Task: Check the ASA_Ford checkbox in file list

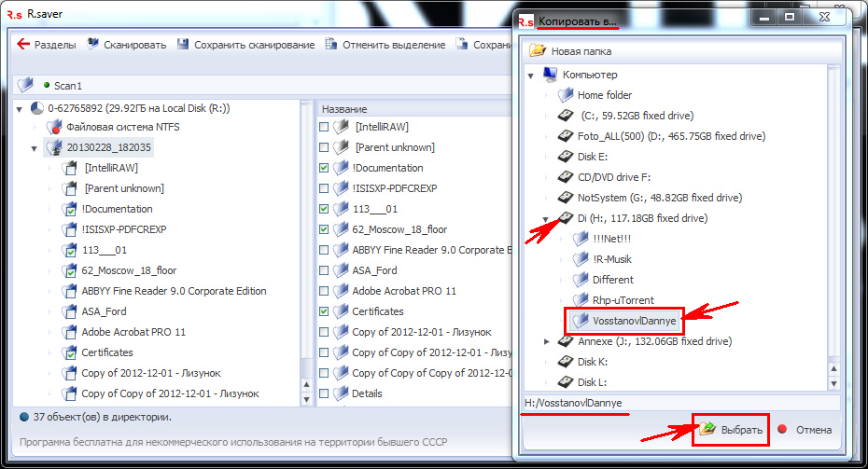Action: coord(324,270)
